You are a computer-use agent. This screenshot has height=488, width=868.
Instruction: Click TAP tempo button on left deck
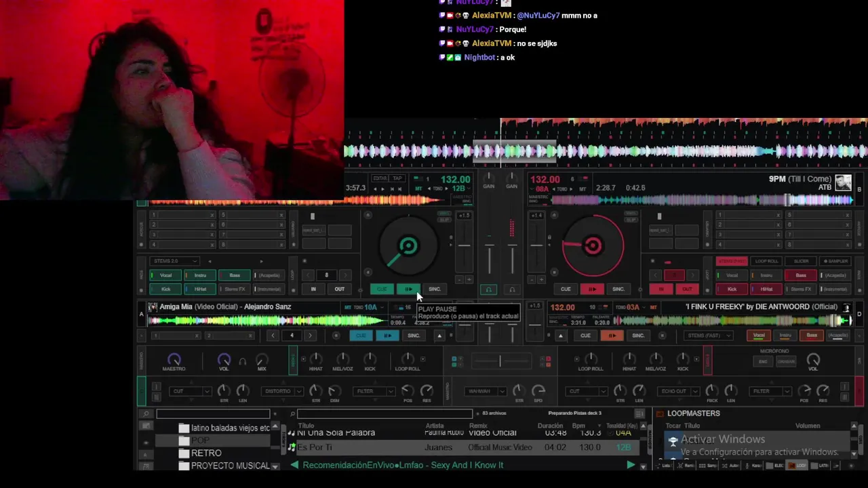click(397, 178)
